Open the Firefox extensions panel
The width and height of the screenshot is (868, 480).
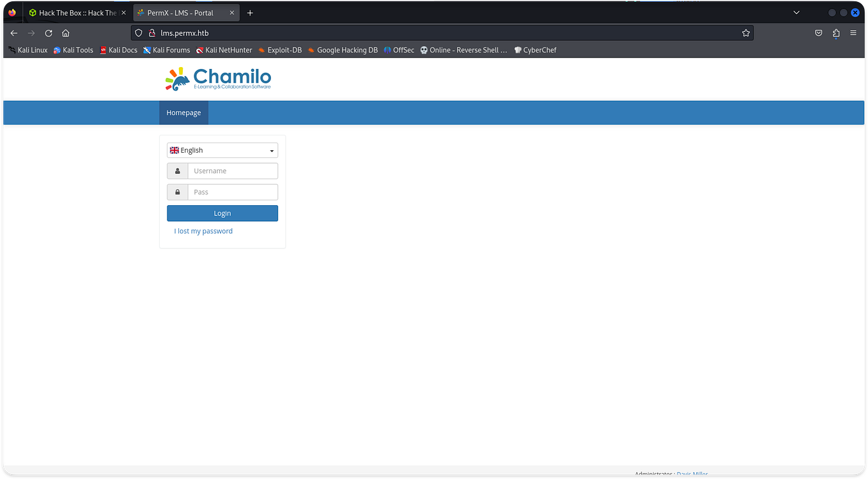[836, 33]
